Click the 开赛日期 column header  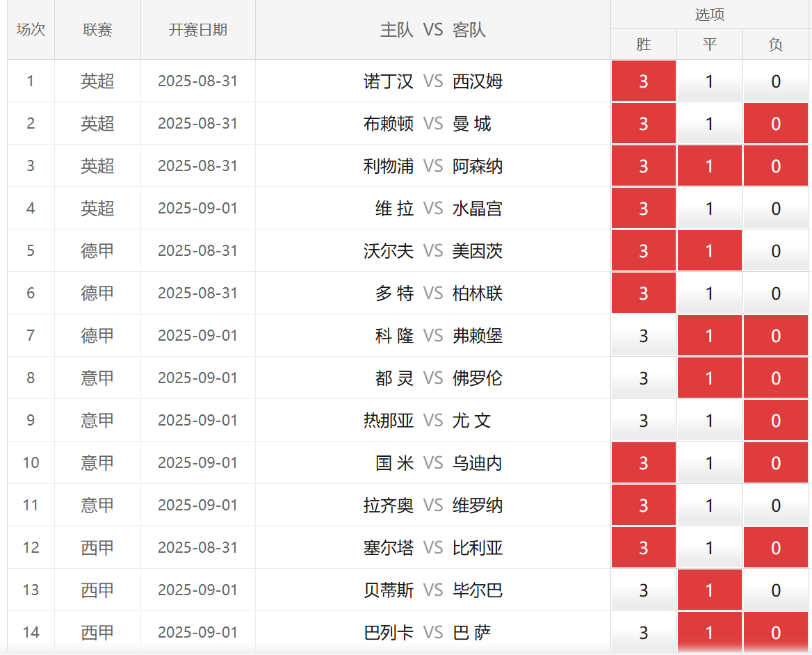click(198, 29)
